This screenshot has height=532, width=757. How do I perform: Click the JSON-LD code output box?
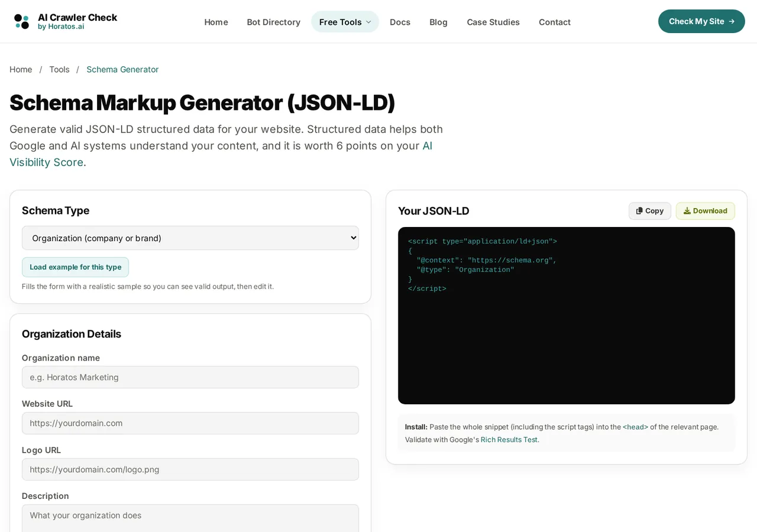(567, 316)
